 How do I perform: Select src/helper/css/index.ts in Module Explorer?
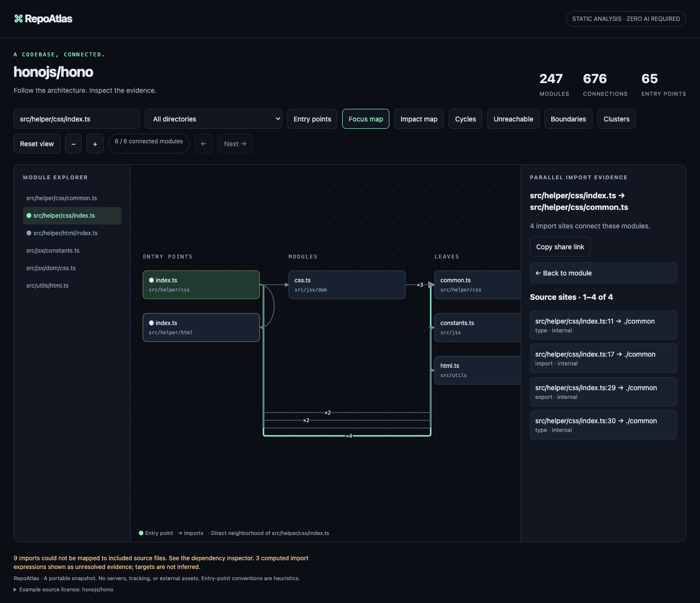(x=72, y=216)
